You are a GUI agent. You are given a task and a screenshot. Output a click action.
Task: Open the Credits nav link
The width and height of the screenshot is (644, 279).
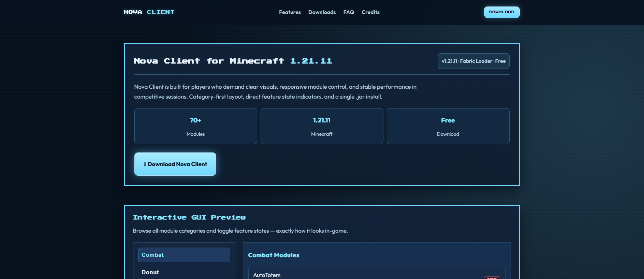coord(370,12)
